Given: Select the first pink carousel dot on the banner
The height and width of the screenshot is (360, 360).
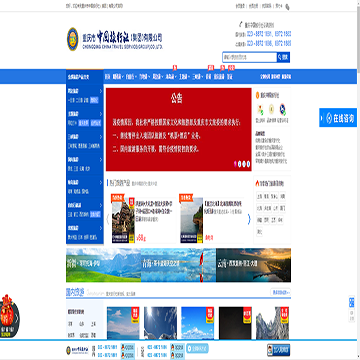Looking at the screenshot, I should [x=235, y=164].
